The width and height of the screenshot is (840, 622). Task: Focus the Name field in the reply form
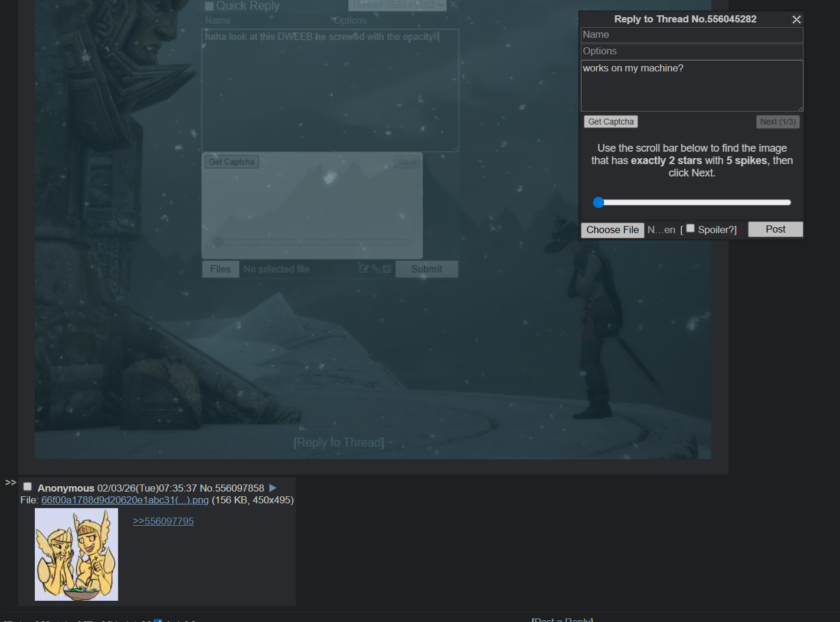tap(692, 35)
